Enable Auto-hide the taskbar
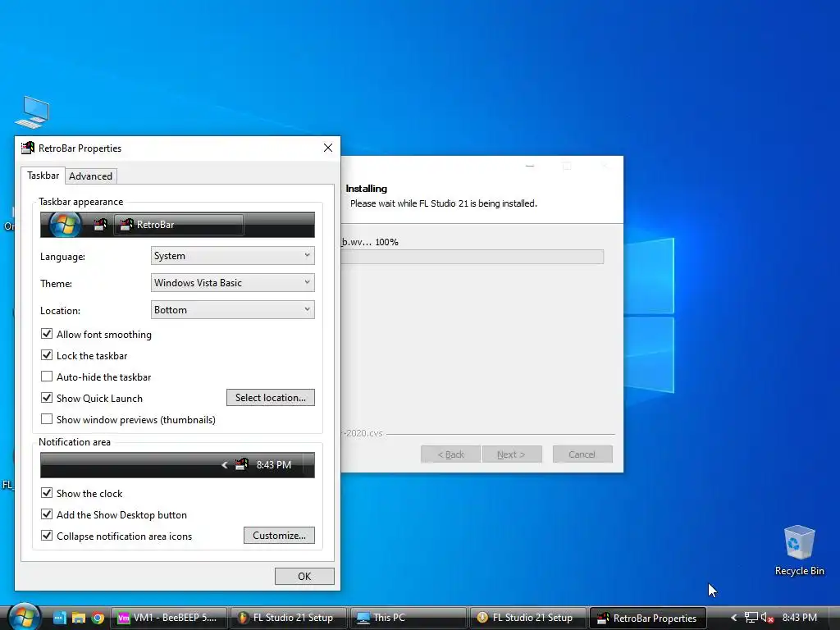The width and height of the screenshot is (840, 630). click(47, 377)
